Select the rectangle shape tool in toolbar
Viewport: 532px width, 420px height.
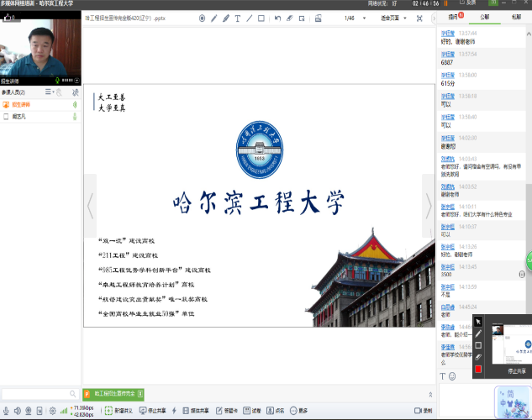point(261,18)
